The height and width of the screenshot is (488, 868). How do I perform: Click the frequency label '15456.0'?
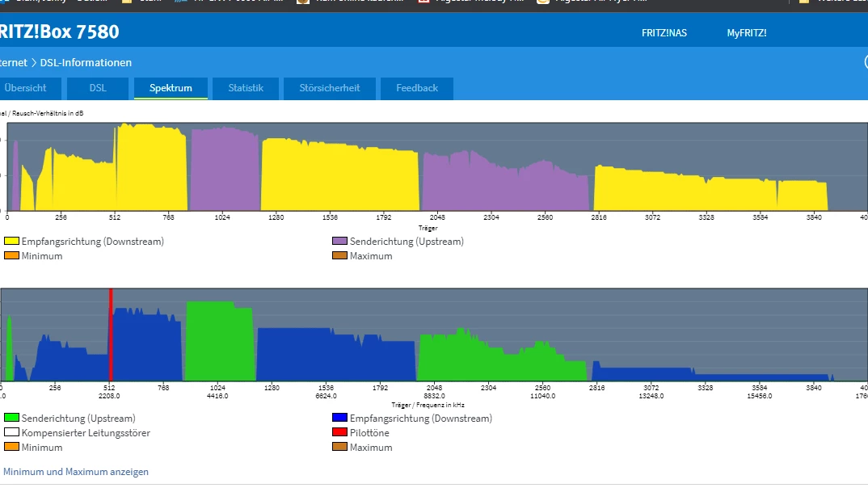pyautogui.click(x=760, y=396)
